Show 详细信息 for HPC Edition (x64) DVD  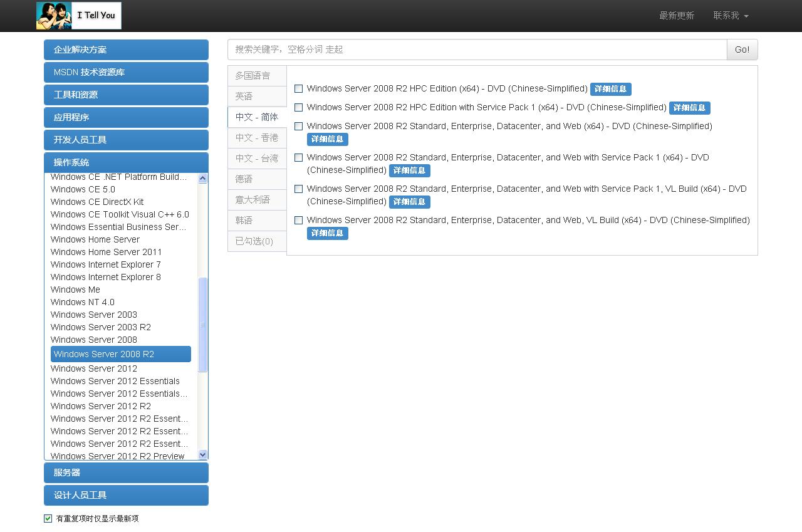click(x=610, y=89)
